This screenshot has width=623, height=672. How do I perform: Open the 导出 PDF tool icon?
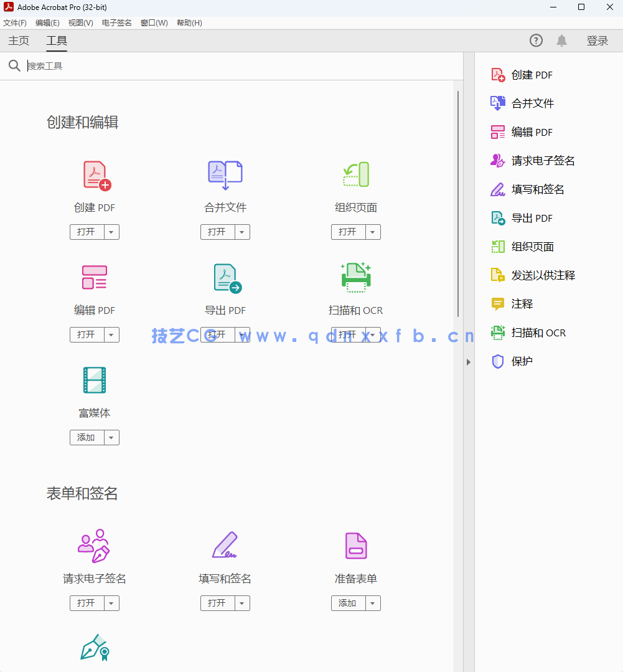(225, 277)
